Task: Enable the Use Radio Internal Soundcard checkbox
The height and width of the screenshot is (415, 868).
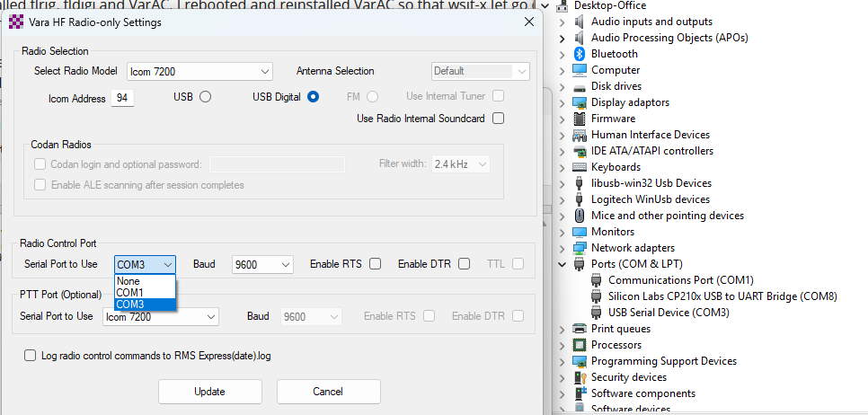Action: (x=498, y=118)
